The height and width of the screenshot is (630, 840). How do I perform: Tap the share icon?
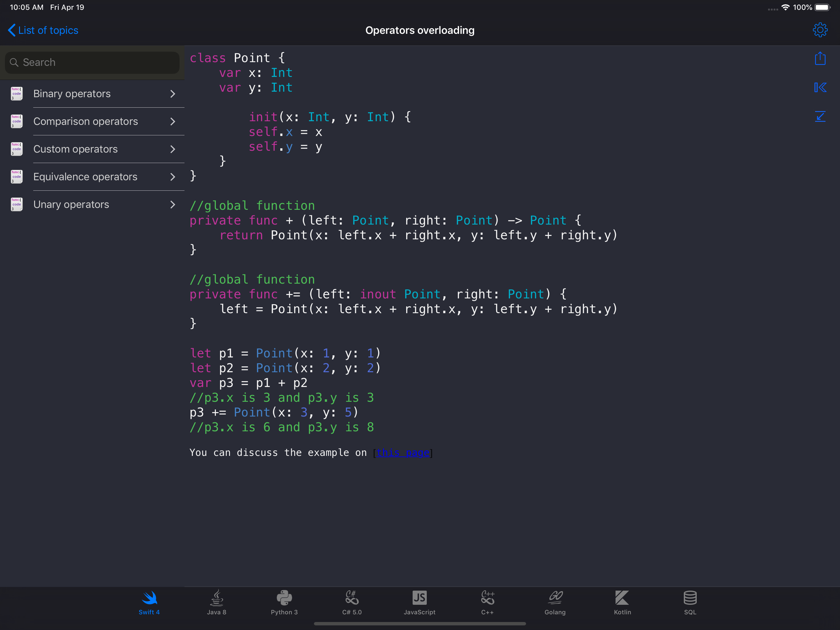coord(819,58)
